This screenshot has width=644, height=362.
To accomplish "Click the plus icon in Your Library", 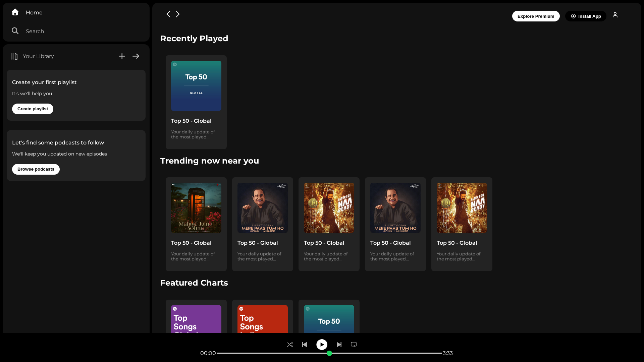I will click(122, 56).
